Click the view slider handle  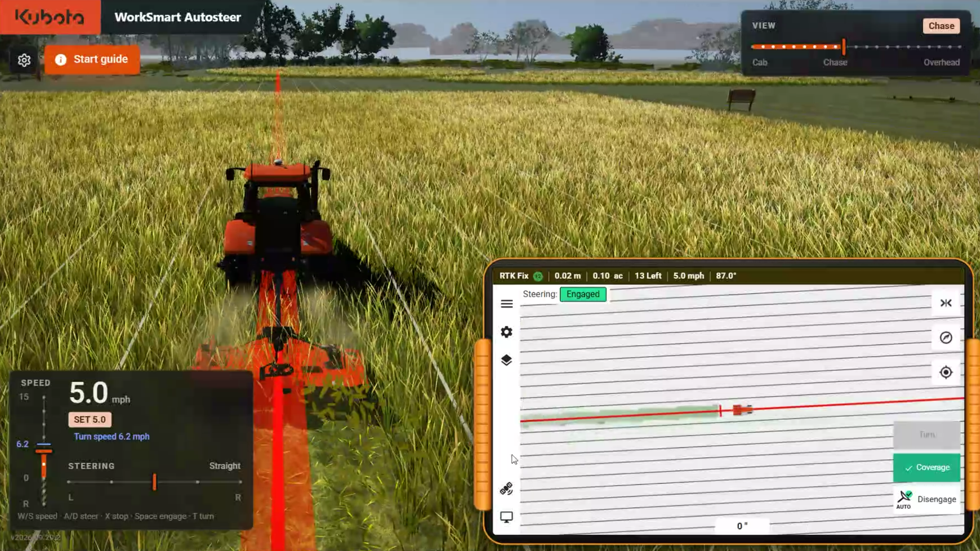tap(843, 47)
